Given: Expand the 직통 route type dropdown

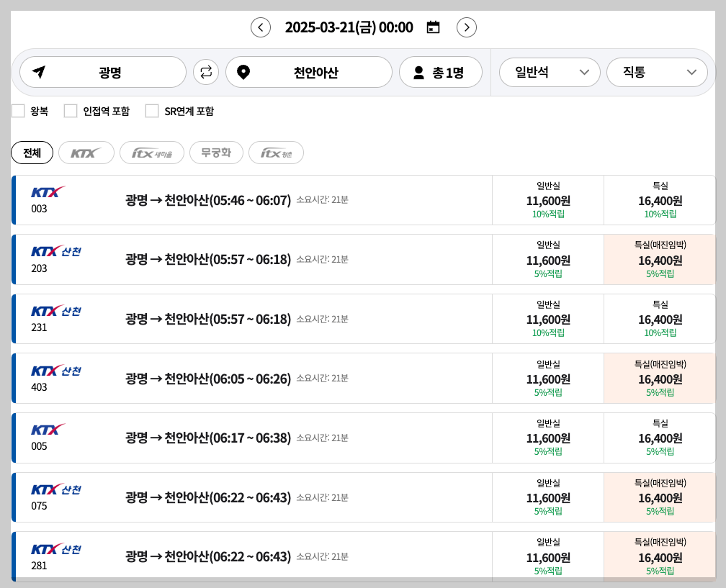Looking at the screenshot, I should pyautogui.click(x=657, y=72).
